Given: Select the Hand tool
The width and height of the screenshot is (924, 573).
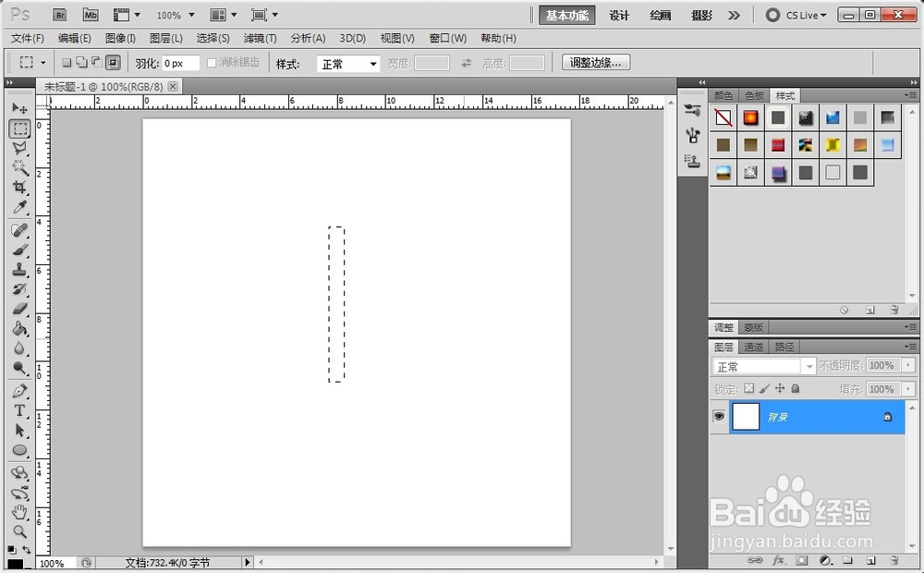Looking at the screenshot, I should (x=19, y=512).
